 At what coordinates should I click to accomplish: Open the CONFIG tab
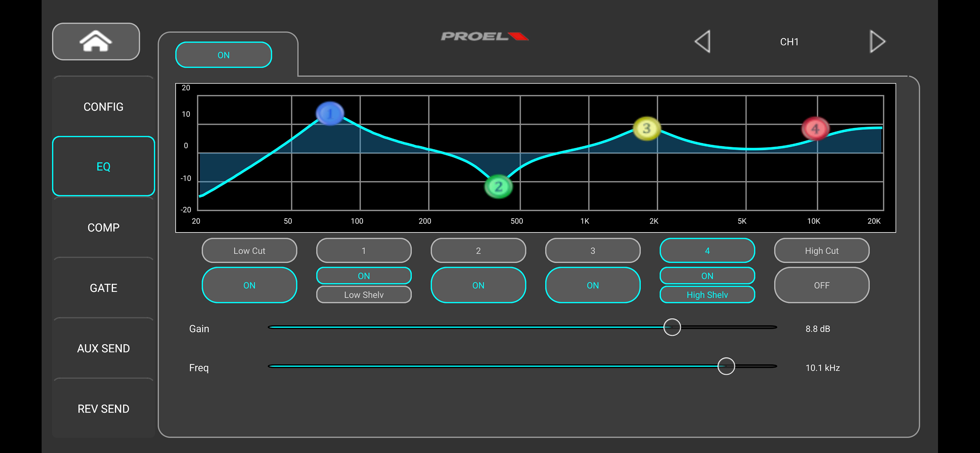point(103,107)
